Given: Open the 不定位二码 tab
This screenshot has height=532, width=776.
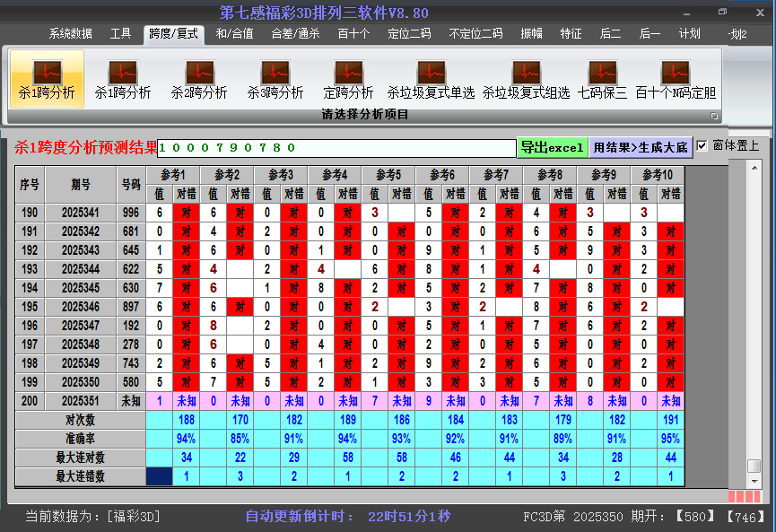Looking at the screenshot, I should (x=475, y=34).
